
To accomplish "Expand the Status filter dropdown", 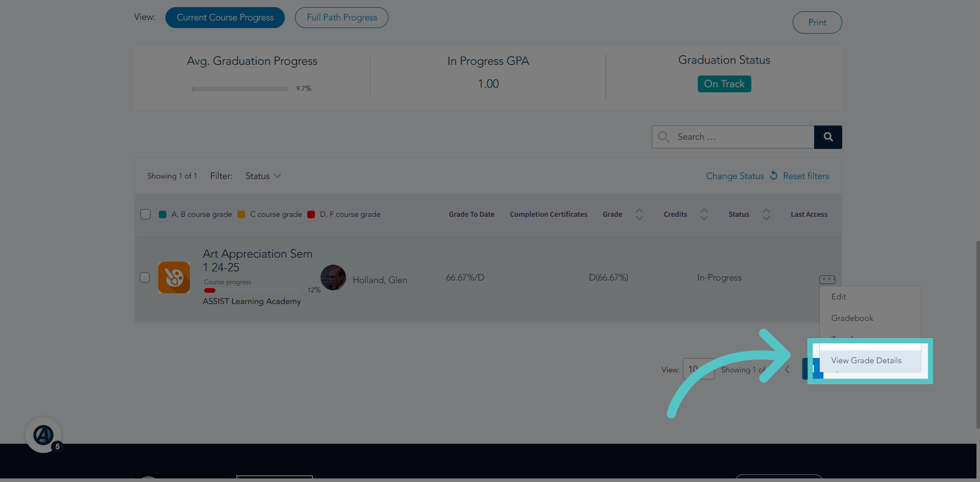I will (x=263, y=176).
